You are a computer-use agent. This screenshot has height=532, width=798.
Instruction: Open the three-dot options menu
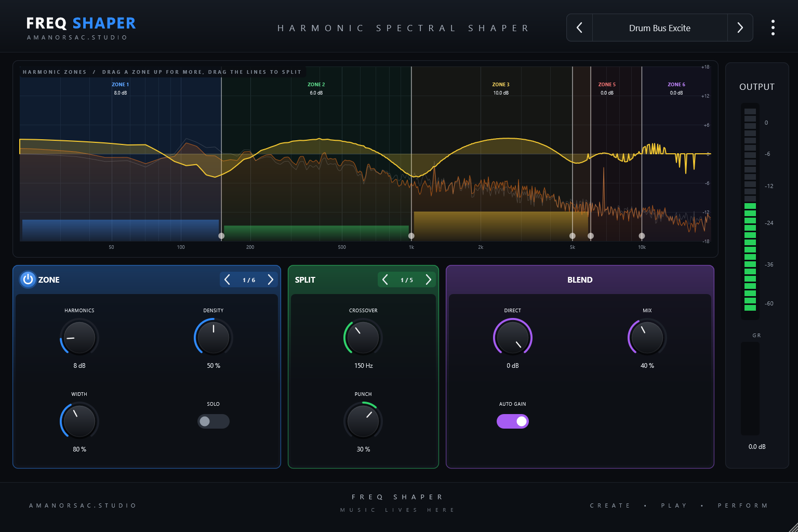[x=773, y=28]
